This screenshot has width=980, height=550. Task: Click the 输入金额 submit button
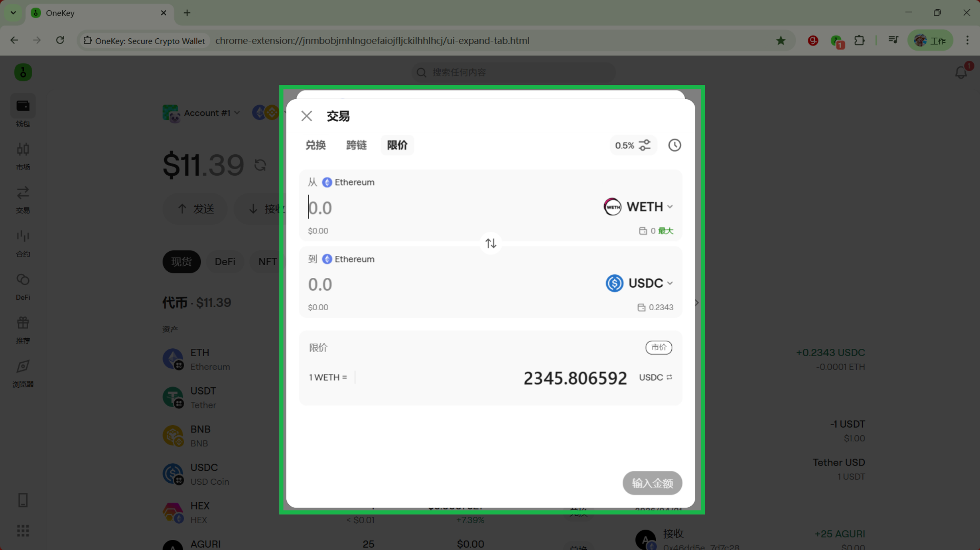[x=652, y=483]
